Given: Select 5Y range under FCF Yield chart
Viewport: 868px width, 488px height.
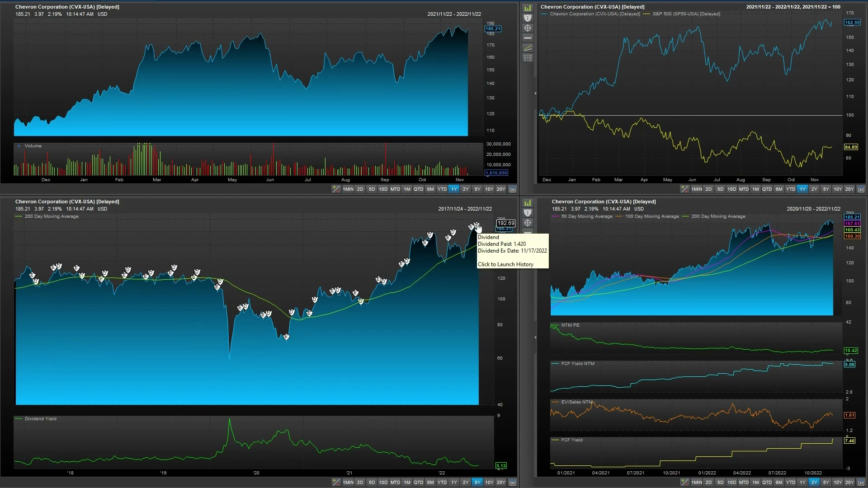Looking at the screenshot, I should tap(826, 483).
